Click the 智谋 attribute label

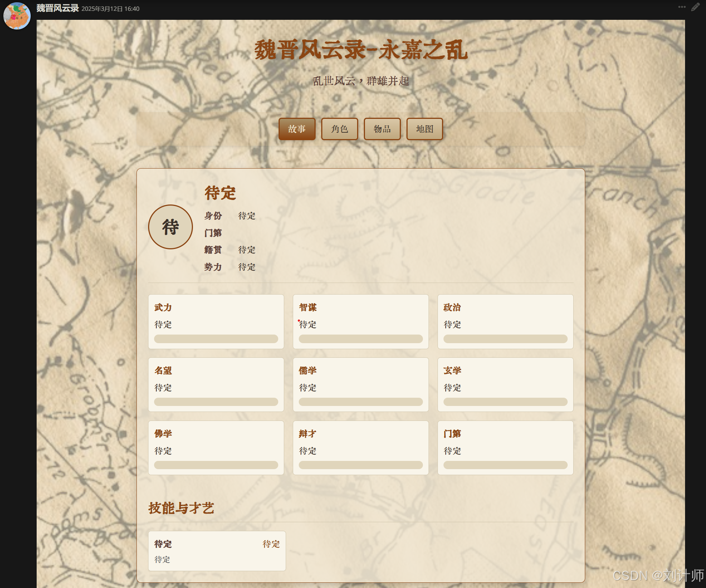pyautogui.click(x=308, y=308)
